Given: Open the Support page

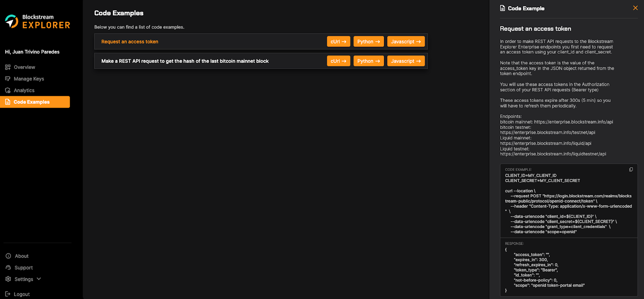Looking at the screenshot, I should point(23,268).
